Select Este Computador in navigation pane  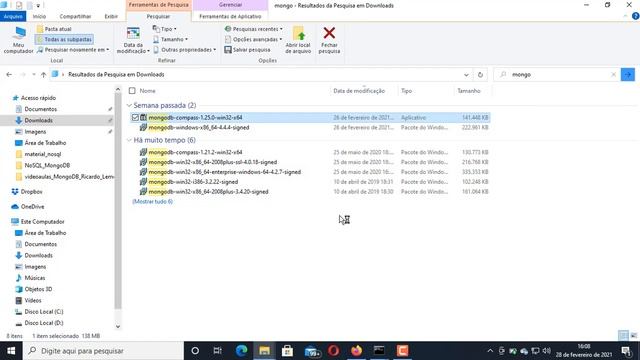click(42, 222)
